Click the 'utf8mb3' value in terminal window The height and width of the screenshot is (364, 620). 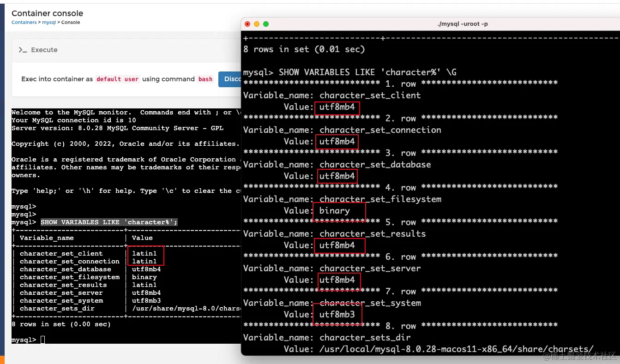coord(337,315)
